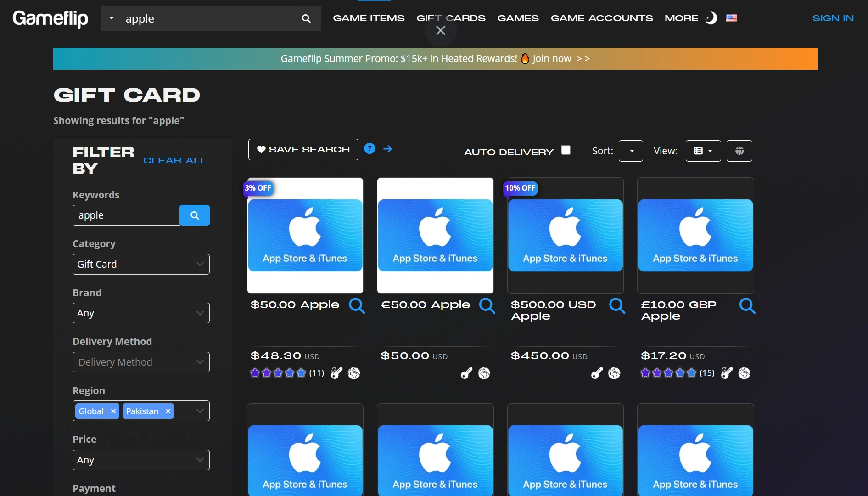Open the Game Accounts menu
This screenshot has height=496, width=868.
602,18
